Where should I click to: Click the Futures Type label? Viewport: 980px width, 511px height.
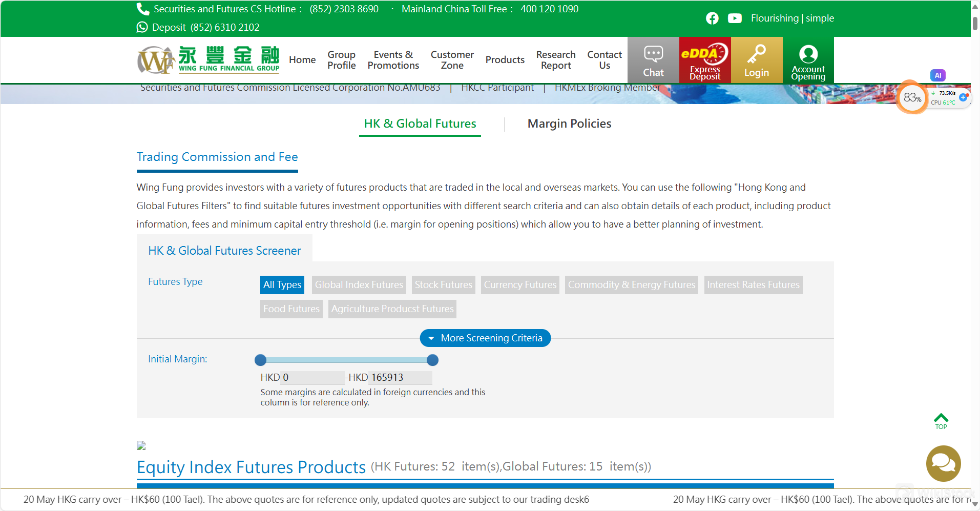175,281
